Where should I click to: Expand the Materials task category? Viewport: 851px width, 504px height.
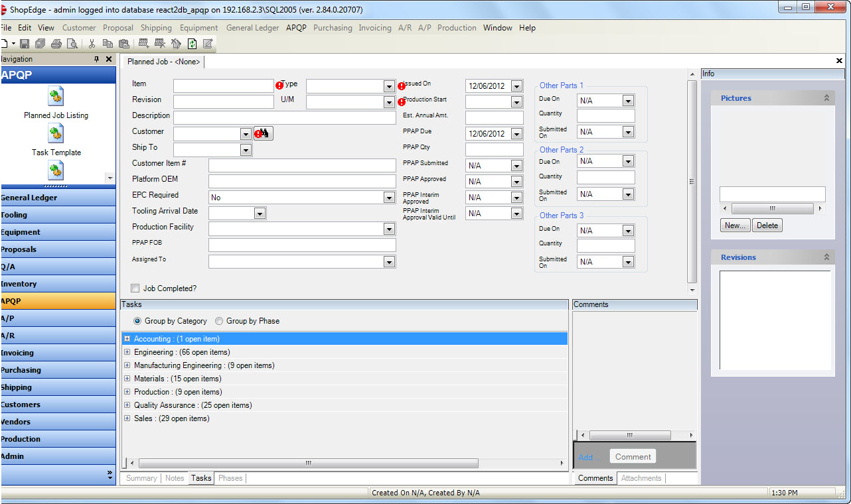127,379
